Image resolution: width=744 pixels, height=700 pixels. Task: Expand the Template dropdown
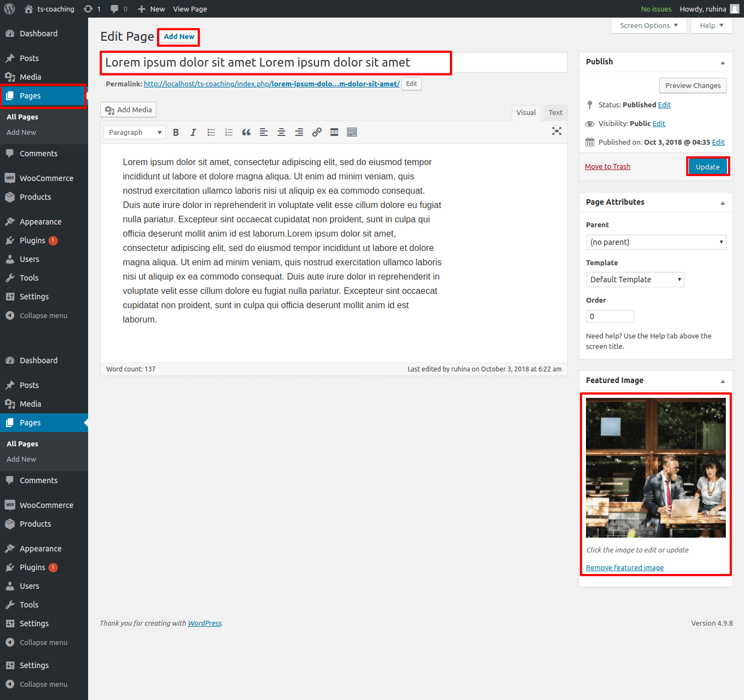635,280
